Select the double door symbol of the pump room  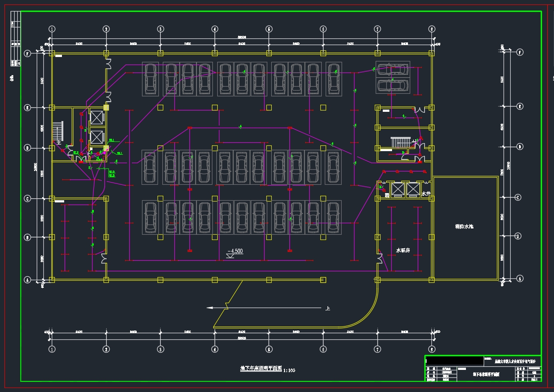click(379, 258)
